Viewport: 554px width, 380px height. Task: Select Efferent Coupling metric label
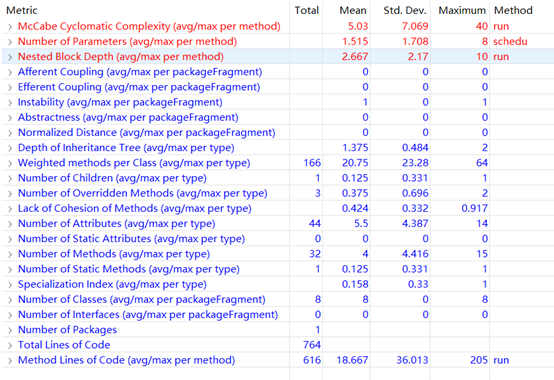(x=139, y=87)
